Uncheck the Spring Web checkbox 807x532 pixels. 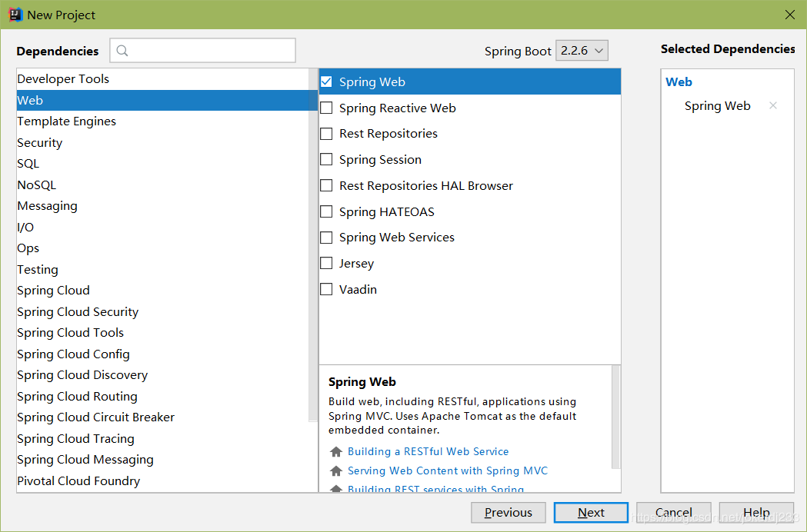[326, 81]
